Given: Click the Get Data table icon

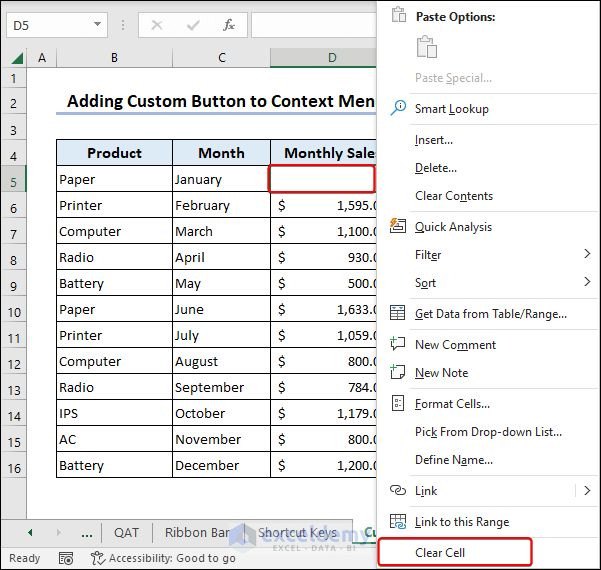Looking at the screenshot, I should point(397,313).
